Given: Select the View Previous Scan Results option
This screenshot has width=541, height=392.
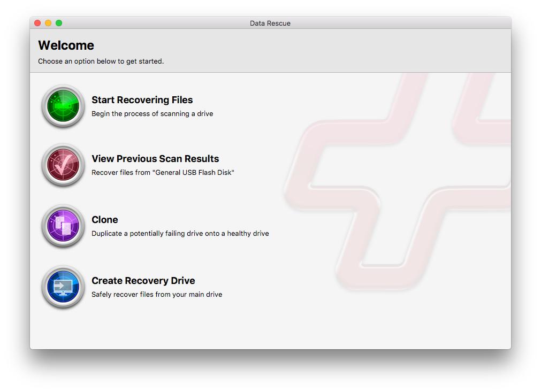Looking at the screenshot, I should click(155, 159).
